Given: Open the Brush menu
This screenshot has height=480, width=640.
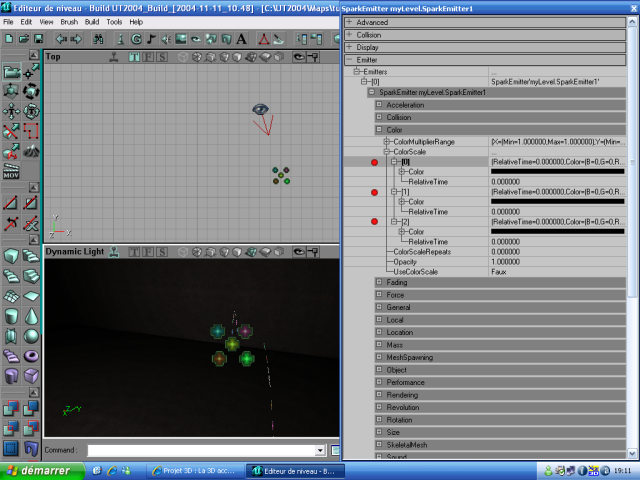Looking at the screenshot, I should (x=69, y=21).
